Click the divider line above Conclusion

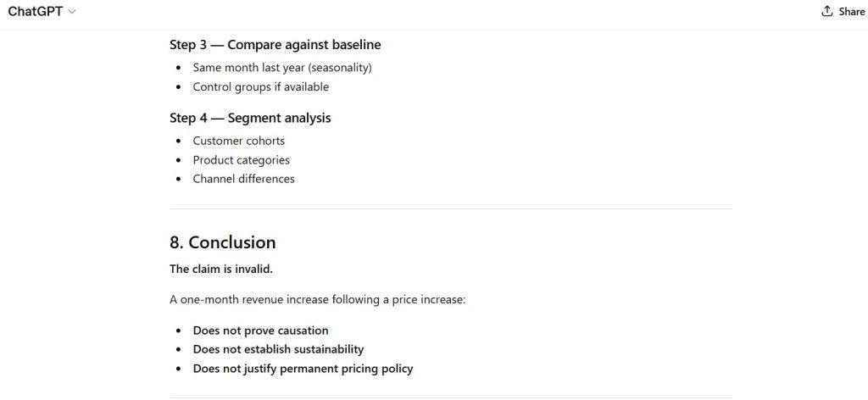pyautogui.click(x=450, y=209)
